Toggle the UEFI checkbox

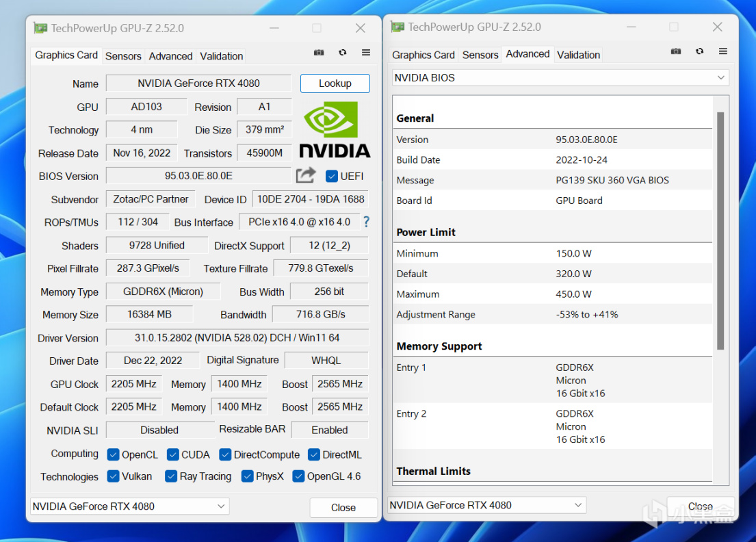pyautogui.click(x=331, y=176)
